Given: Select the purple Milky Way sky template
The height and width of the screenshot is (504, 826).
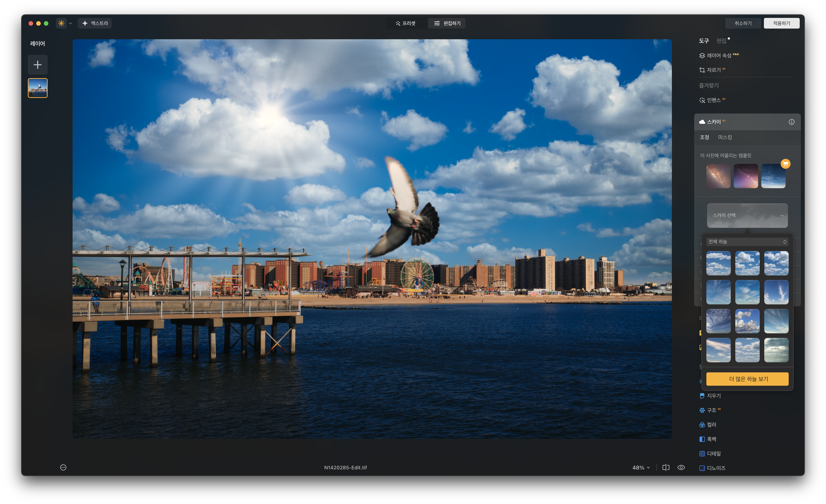Looking at the screenshot, I should [746, 176].
